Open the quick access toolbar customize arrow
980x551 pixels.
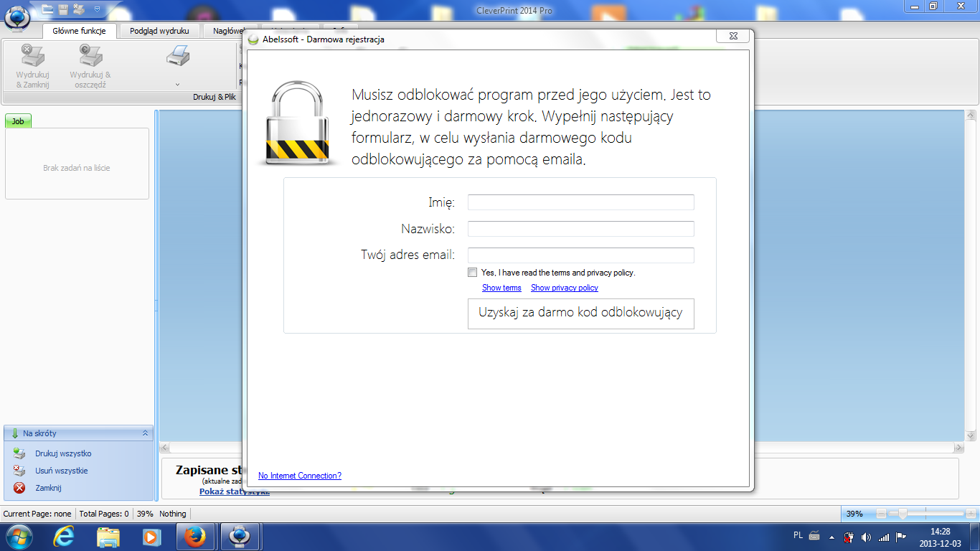tap(97, 9)
